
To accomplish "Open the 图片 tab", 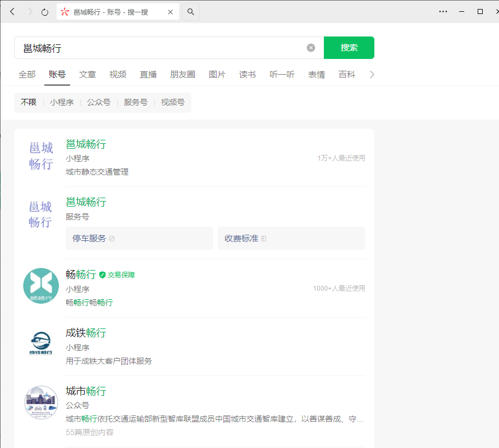I will 217,75.
